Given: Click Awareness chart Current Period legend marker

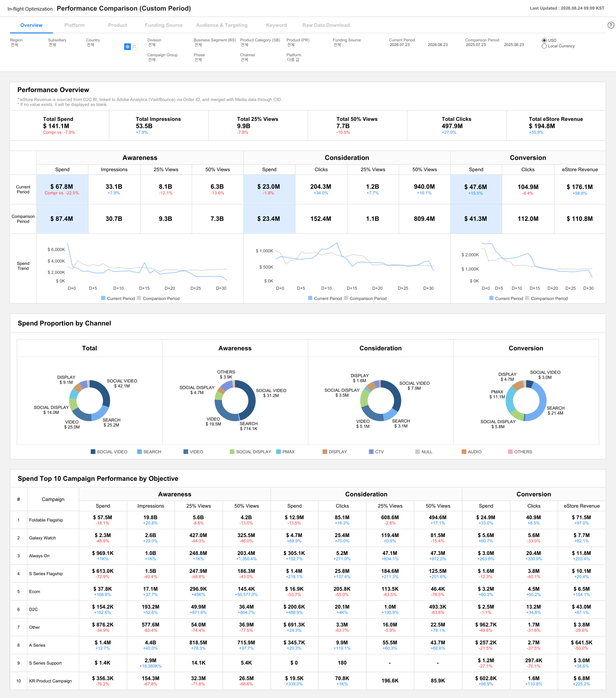Looking at the screenshot, I should tap(103, 298).
